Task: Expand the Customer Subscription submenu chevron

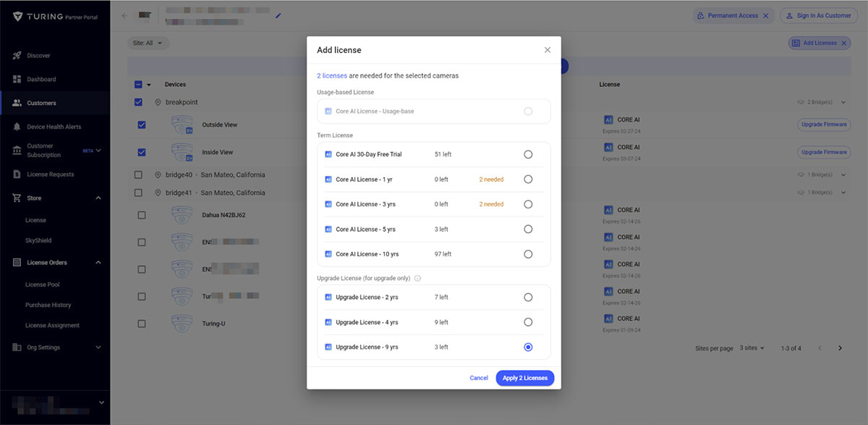Action: 98,151
